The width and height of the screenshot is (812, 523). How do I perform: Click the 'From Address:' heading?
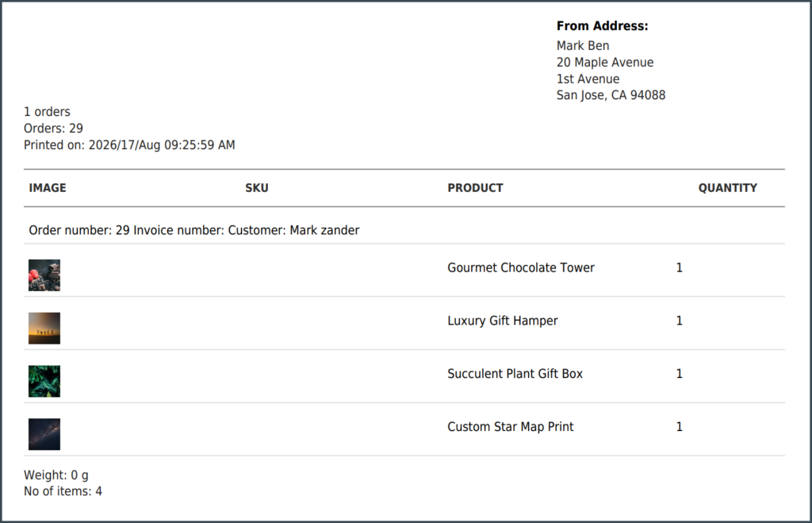pos(603,26)
